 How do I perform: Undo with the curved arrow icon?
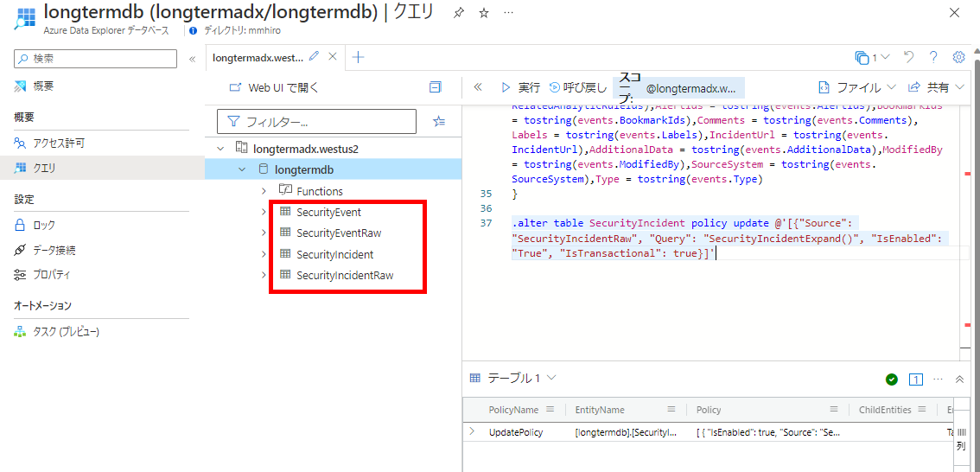pos(909,57)
